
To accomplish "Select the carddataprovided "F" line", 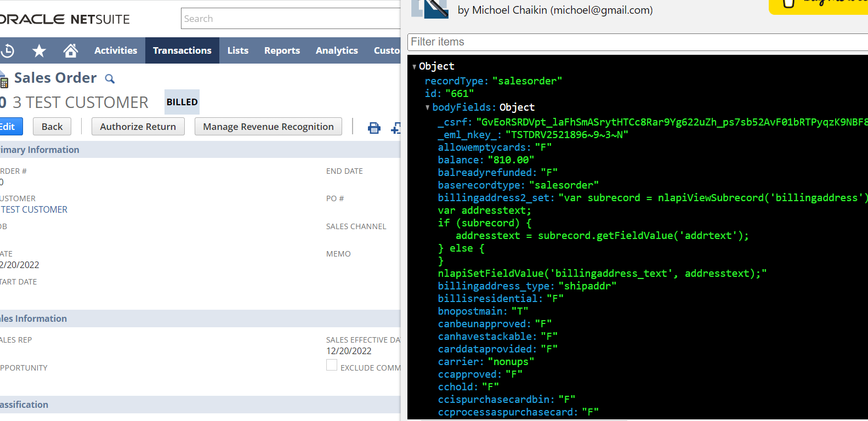I will tap(498, 349).
